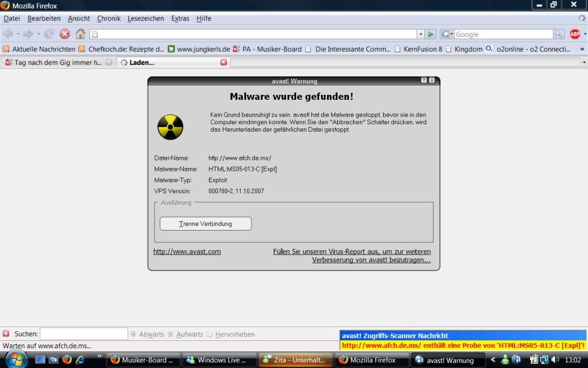Click the Trenne Verbindung button

click(x=206, y=224)
